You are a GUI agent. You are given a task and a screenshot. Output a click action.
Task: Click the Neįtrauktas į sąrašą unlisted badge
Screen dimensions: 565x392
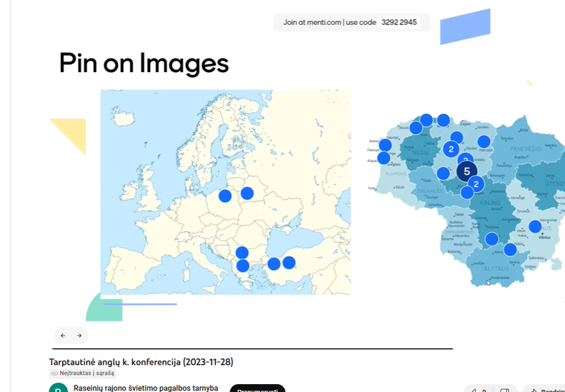[x=82, y=373]
